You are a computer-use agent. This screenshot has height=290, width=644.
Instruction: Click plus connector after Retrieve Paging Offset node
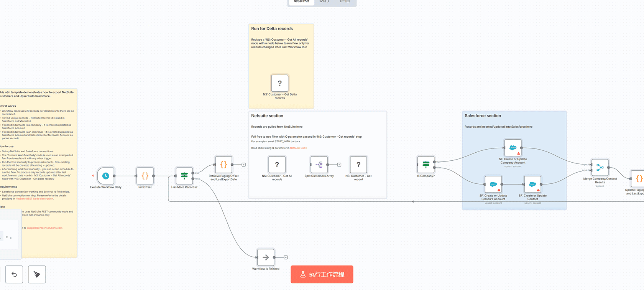[244, 165]
